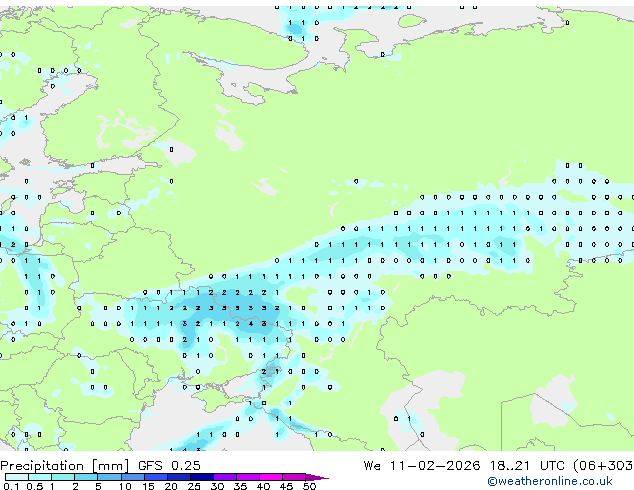Click the date 'We 11-02-2026'
Image resolution: width=634 pixels, height=490 pixels.
tap(422, 466)
